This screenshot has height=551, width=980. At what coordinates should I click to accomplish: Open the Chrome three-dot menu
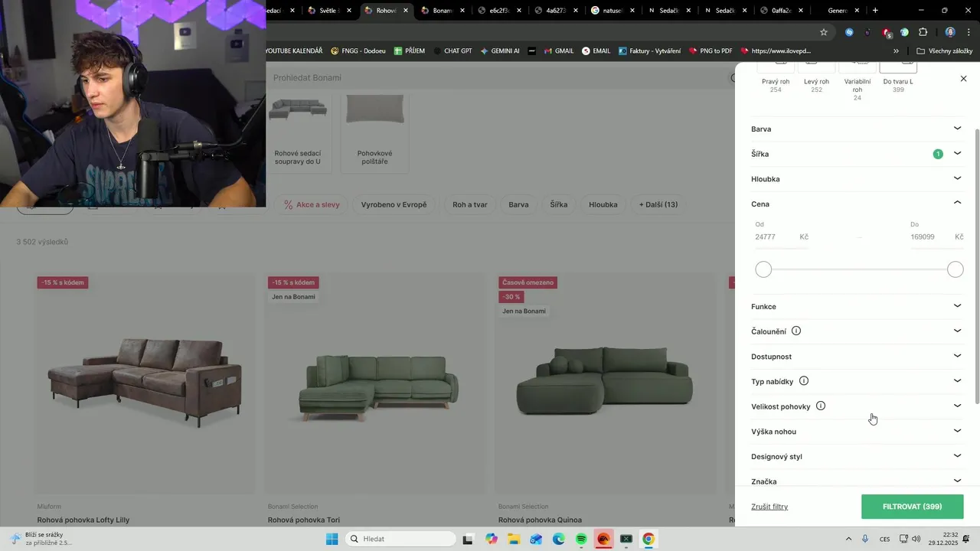tap(969, 32)
